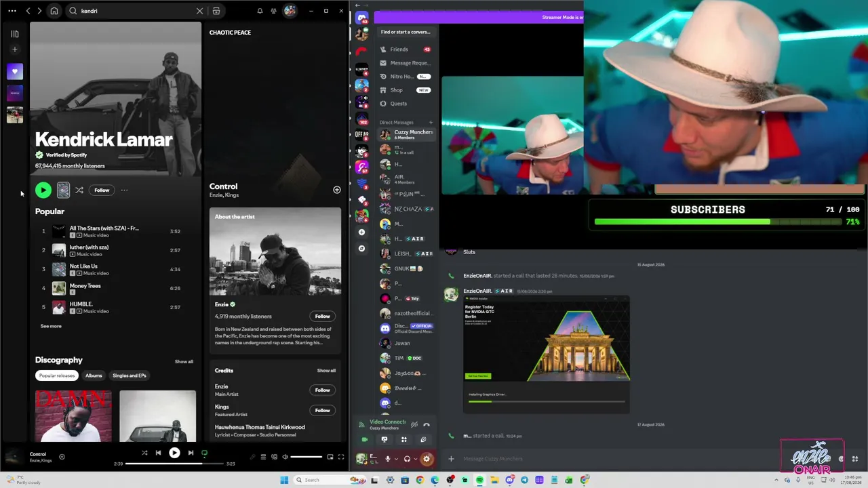Go back in Spotify navigation
Image resolution: width=868 pixels, height=488 pixels.
(28, 11)
